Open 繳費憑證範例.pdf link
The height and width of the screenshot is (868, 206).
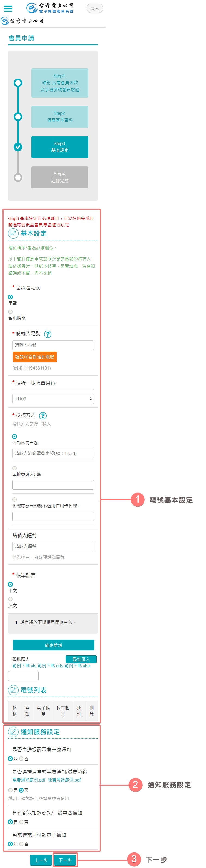pyautogui.click(x=64, y=780)
